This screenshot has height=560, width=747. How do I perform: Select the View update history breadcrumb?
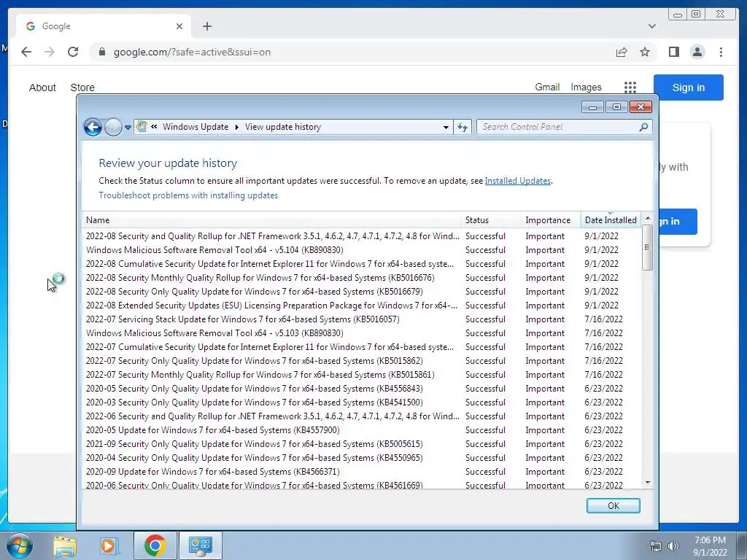[283, 127]
